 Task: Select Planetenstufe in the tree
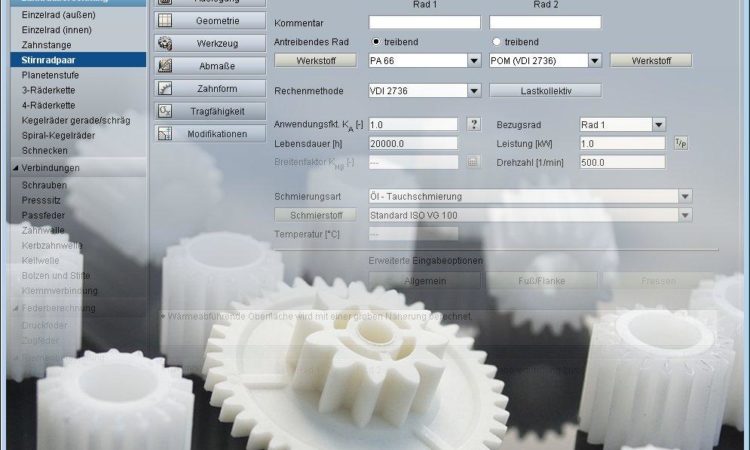(50, 75)
